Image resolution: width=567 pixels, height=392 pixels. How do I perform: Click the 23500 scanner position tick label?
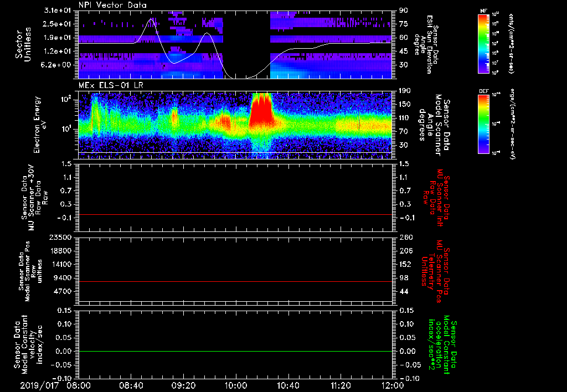coord(60,237)
